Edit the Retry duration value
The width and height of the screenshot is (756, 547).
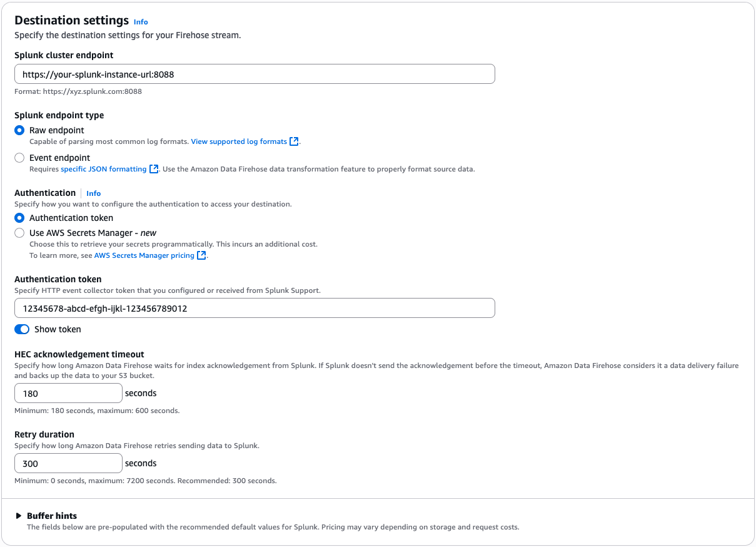68,463
